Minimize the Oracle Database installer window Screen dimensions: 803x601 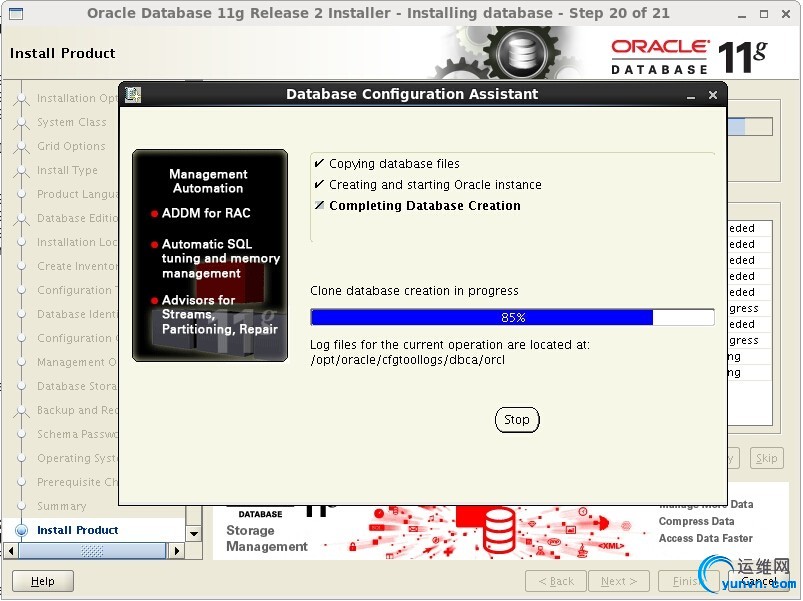[x=742, y=14]
